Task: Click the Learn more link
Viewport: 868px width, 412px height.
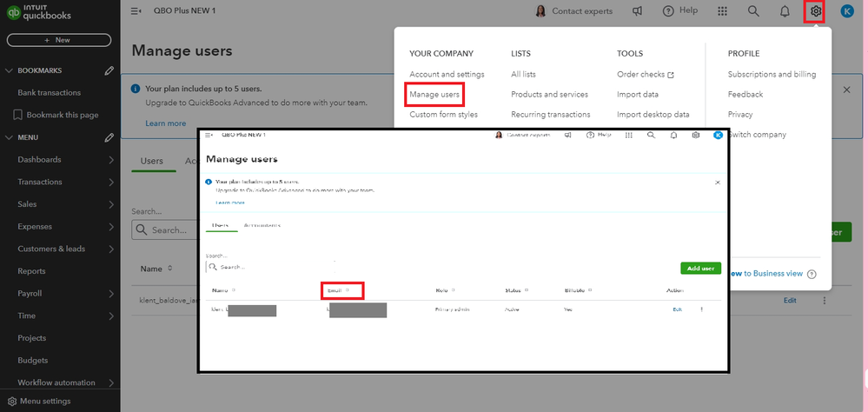Action: tap(165, 123)
